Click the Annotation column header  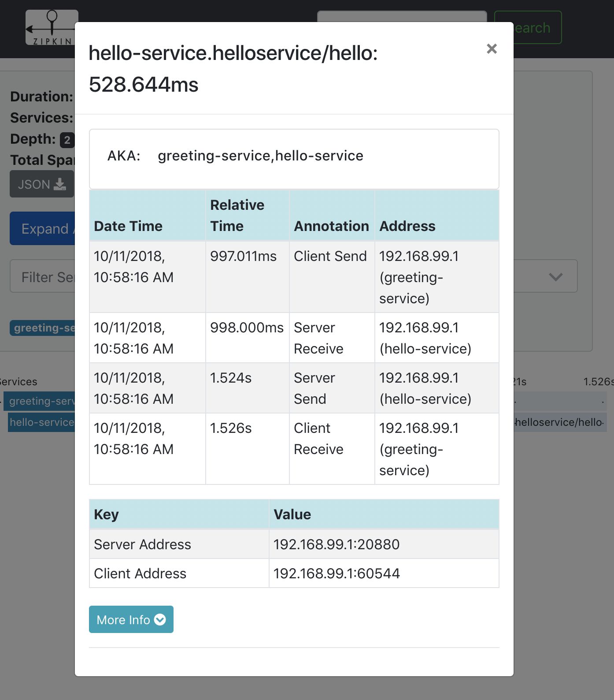[x=331, y=226]
